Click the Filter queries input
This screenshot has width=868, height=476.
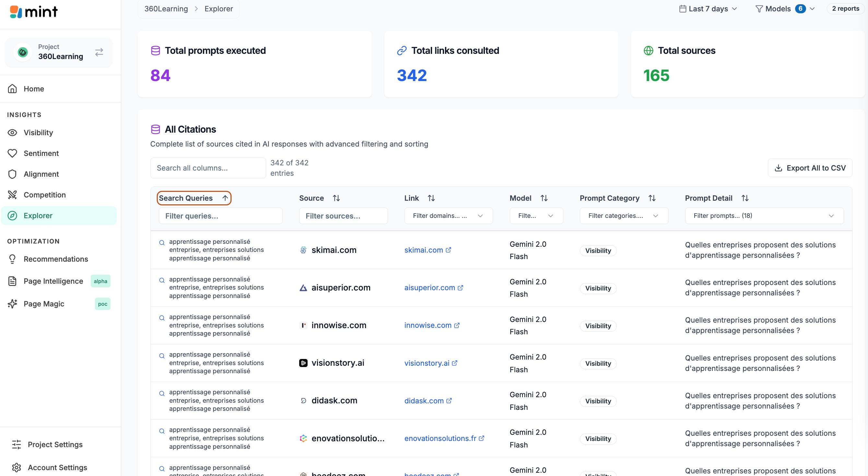click(220, 216)
